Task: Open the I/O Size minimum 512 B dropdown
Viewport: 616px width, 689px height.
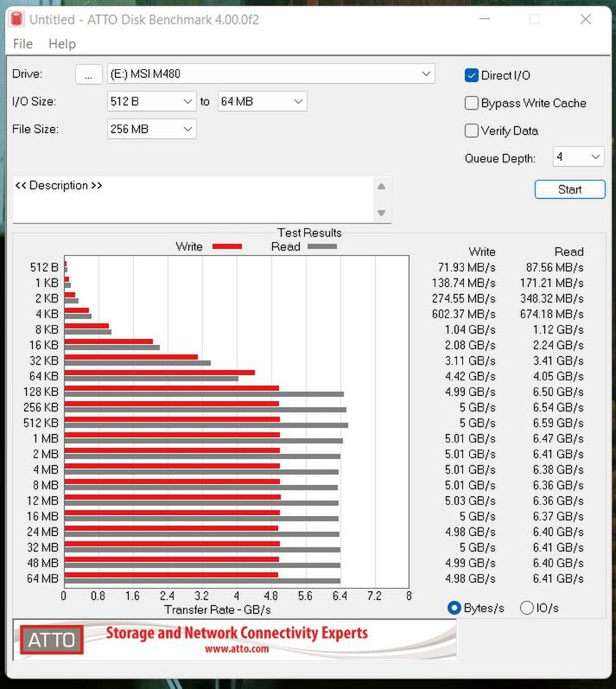Action: point(151,101)
